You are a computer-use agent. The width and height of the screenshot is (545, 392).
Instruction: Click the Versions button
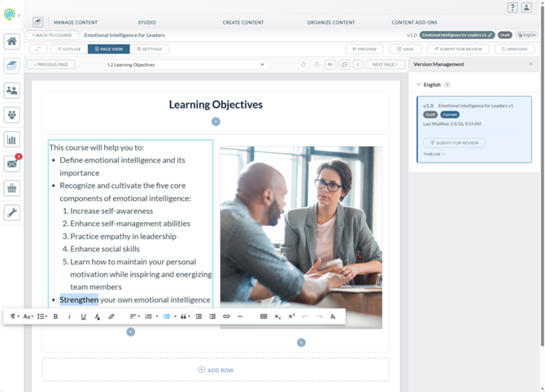click(x=514, y=49)
